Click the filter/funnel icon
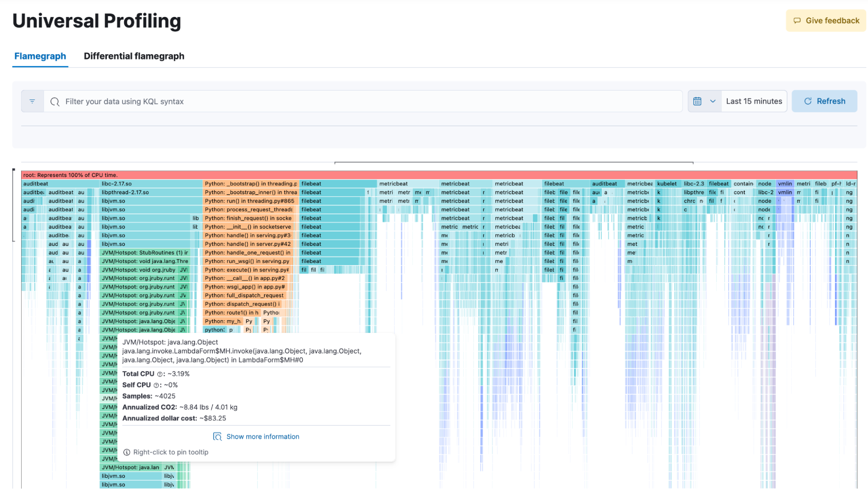This screenshot has width=868, height=489. click(x=33, y=101)
